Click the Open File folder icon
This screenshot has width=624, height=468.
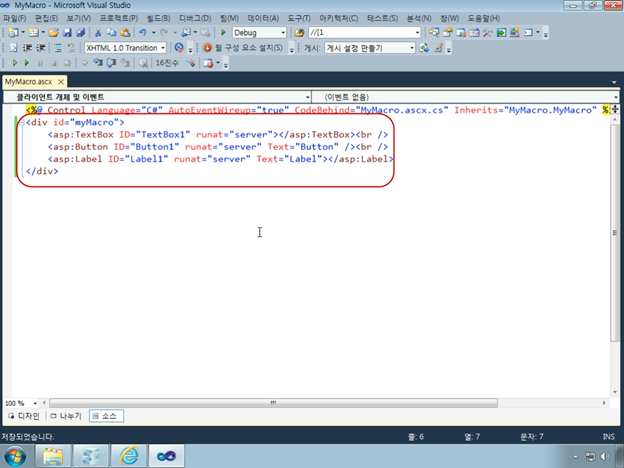(x=54, y=33)
